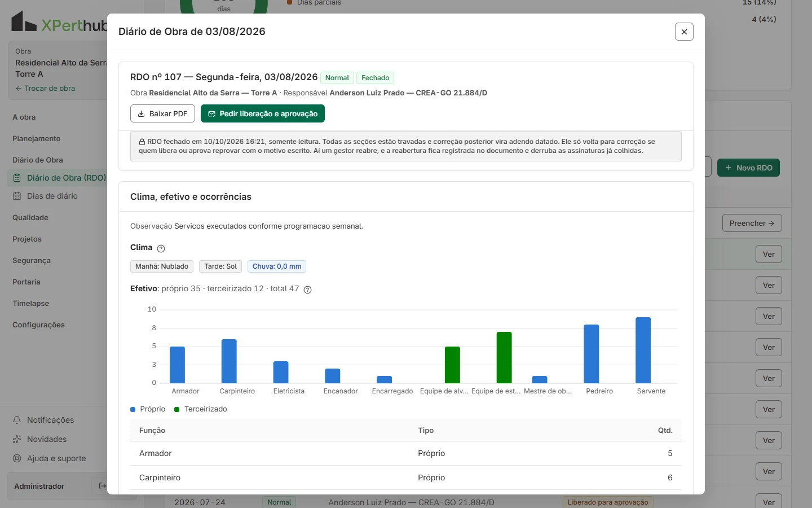Close the Diário de Obra dialog
Image resolution: width=812 pixels, height=508 pixels.
click(x=684, y=32)
